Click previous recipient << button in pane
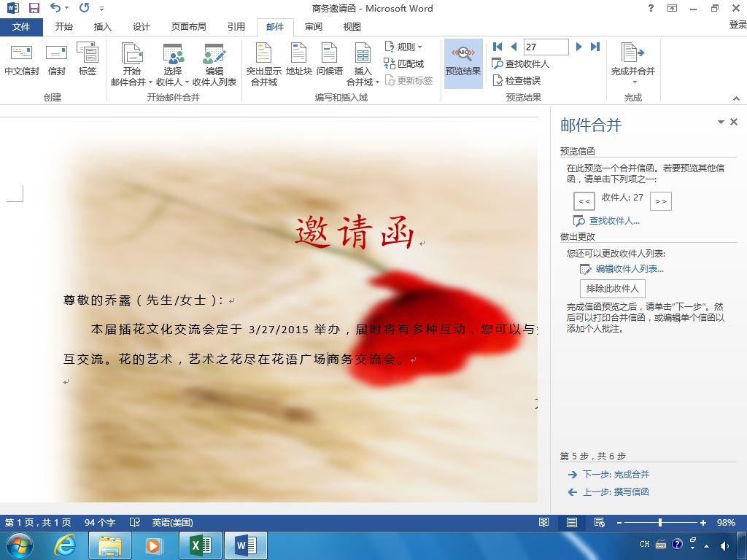747x560 pixels. (x=584, y=201)
